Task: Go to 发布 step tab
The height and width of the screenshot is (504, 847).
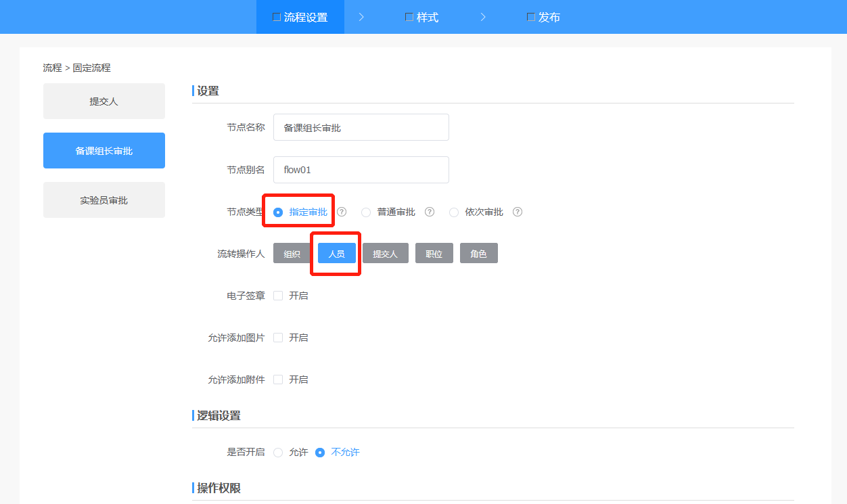Action: 544,17
